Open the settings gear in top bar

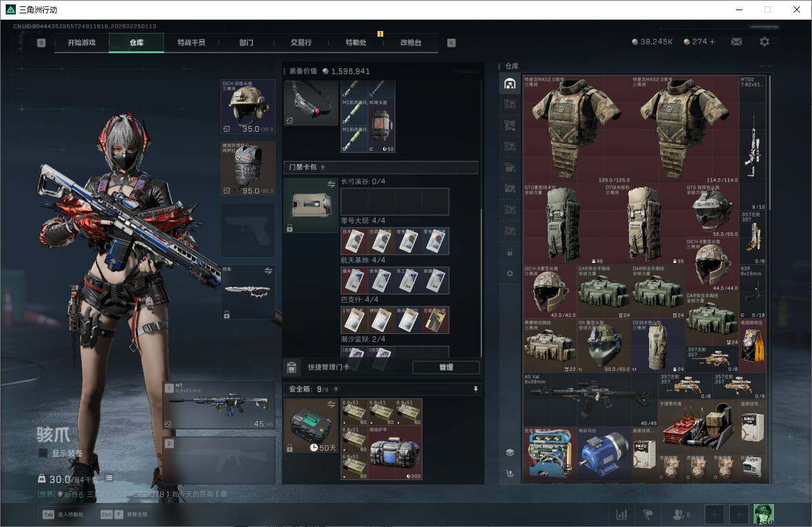pyautogui.click(x=764, y=42)
